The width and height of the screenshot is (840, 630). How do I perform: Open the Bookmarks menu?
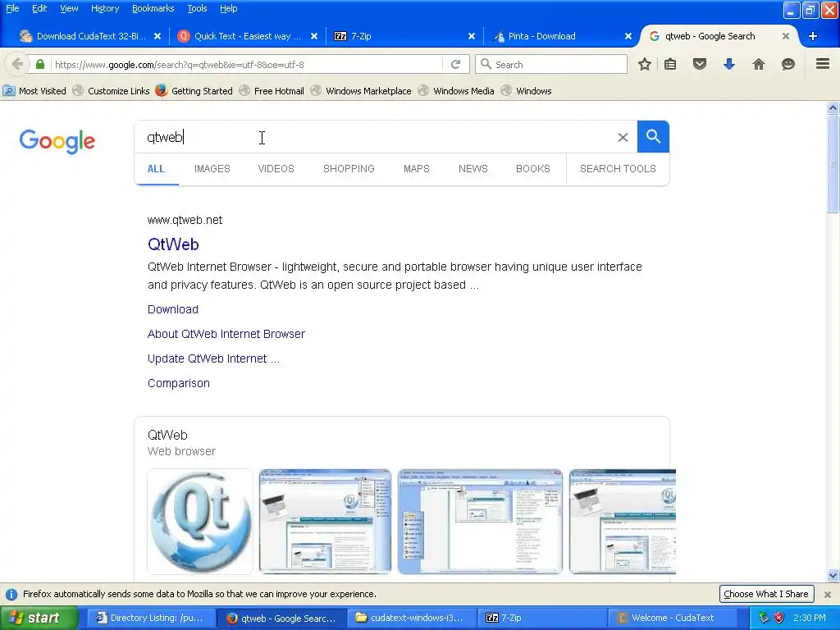pos(153,8)
